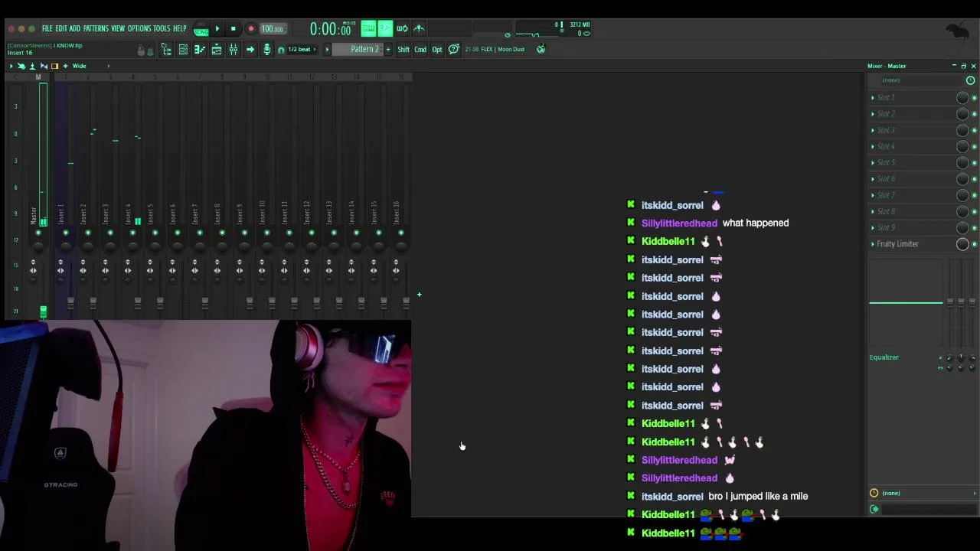Viewport: 980px width, 551px height.
Task: Expand the Fruity Limiter slot arrow
Action: 873,244
